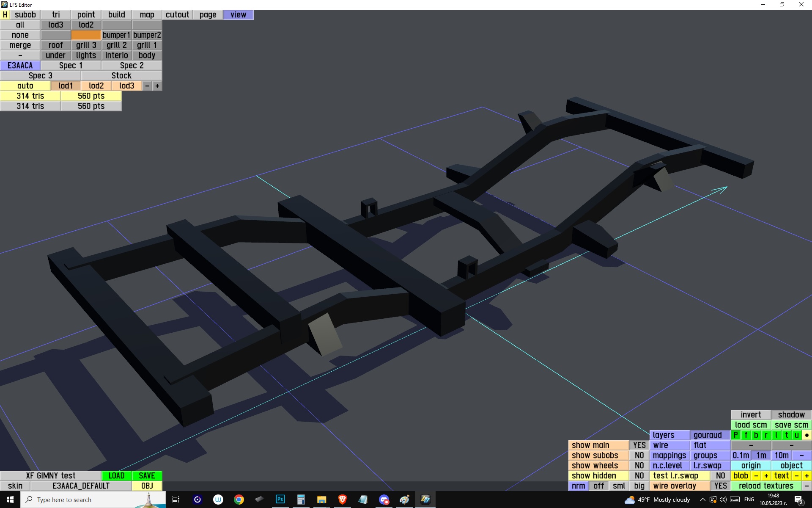Select the orange color swatch cell
The height and width of the screenshot is (508, 812).
pyautogui.click(x=86, y=35)
